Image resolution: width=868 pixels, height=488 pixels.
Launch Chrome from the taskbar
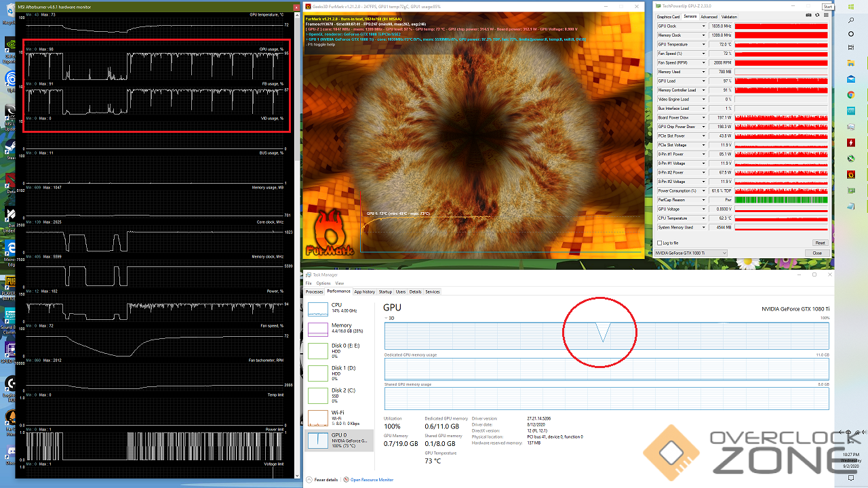851,95
